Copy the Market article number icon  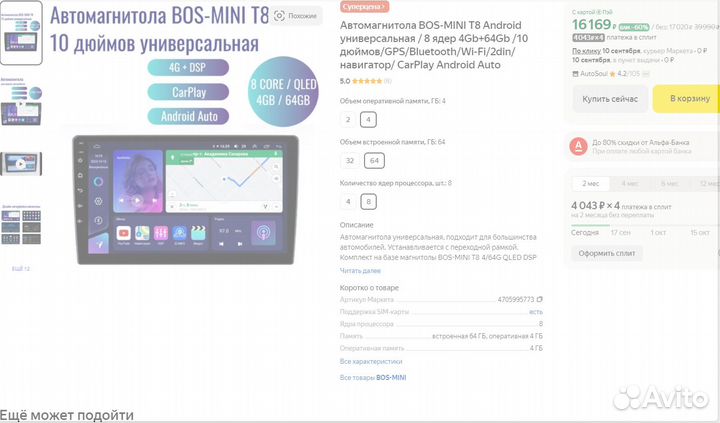coord(540,299)
